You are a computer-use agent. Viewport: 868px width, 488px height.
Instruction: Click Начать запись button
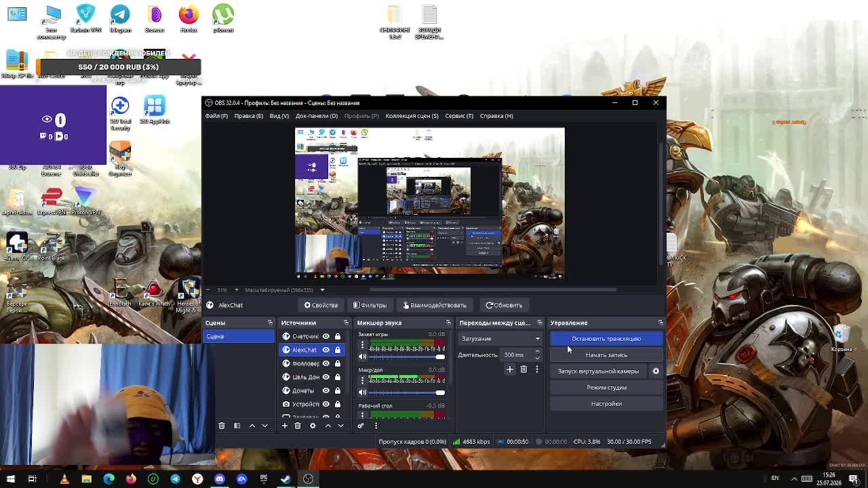click(606, 355)
